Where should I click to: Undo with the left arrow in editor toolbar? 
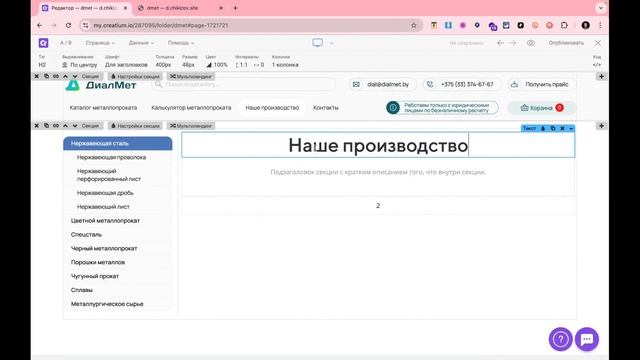[500, 43]
